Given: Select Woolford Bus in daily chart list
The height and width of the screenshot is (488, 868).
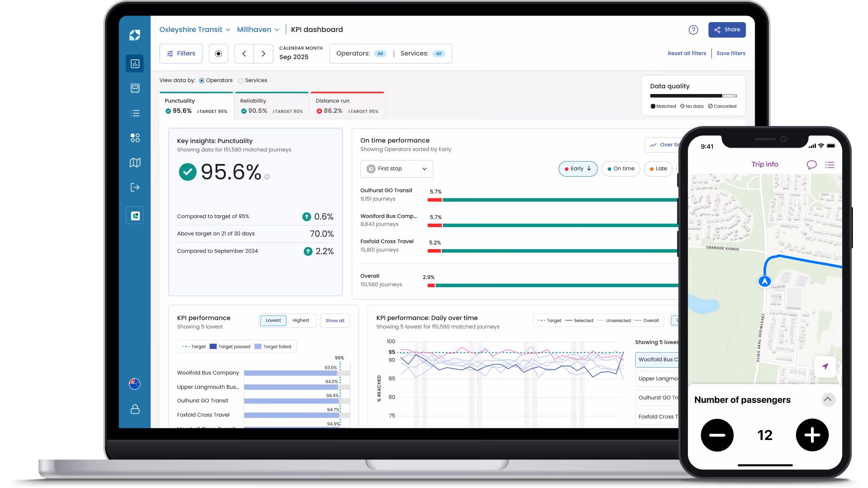Looking at the screenshot, I should 657,360.
